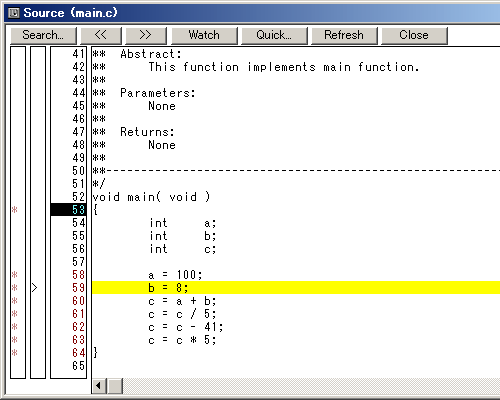Click the Close toolbar button
This screenshot has height=400, width=500.
tap(414, 35)
